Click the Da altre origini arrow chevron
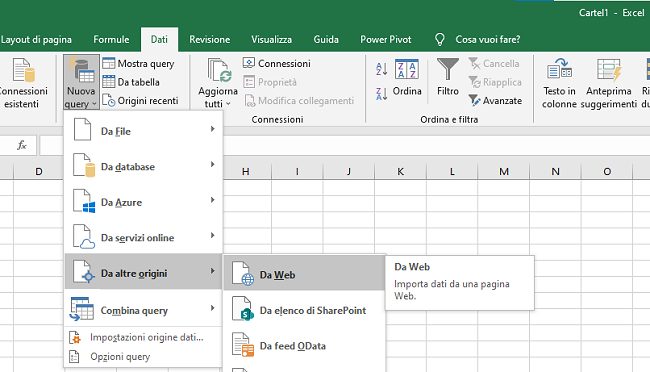The width and height of the screenshot is (650, 372). (212, 271)
